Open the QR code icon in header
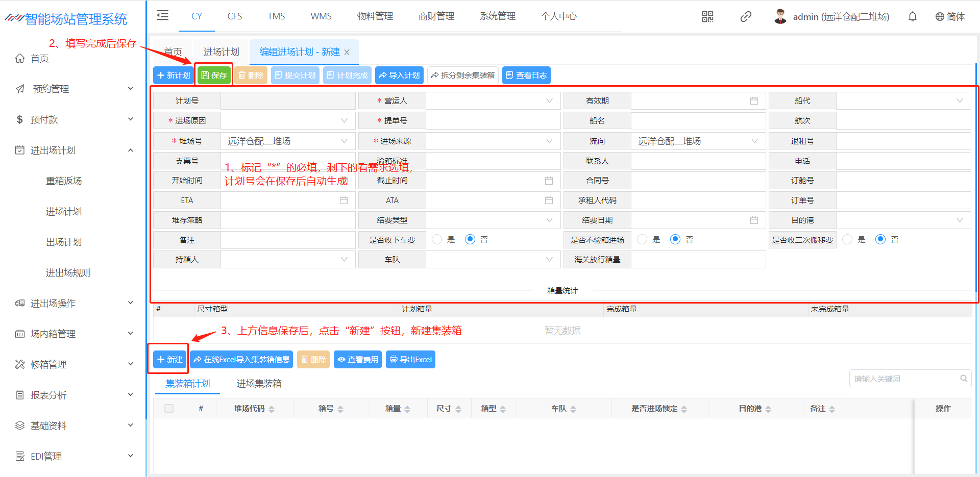The height and width of the screenshot is (477, 980). [x=707, y=17]
